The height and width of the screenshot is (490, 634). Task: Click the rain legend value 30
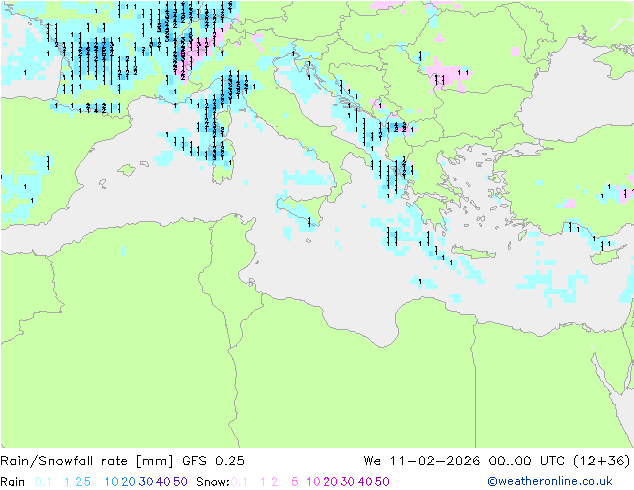coord(146,482)
